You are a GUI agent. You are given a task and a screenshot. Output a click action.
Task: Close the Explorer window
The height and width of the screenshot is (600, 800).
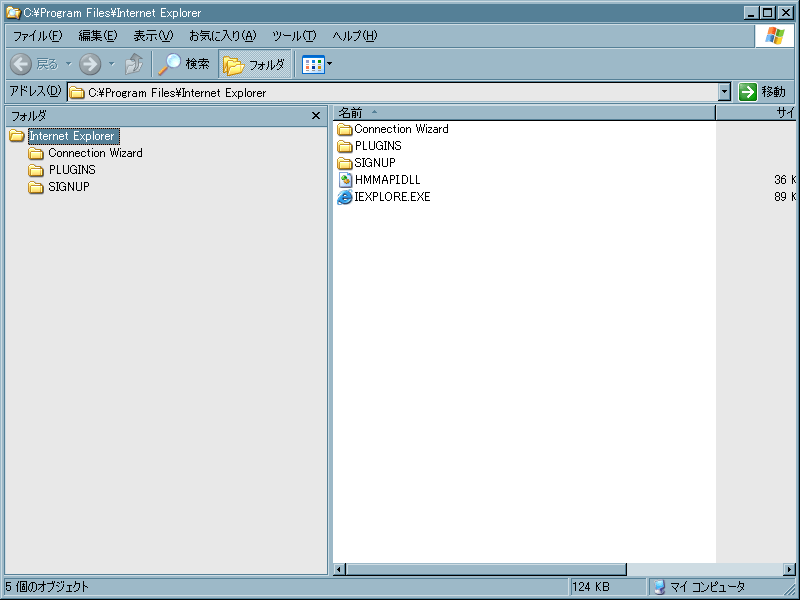786,13
